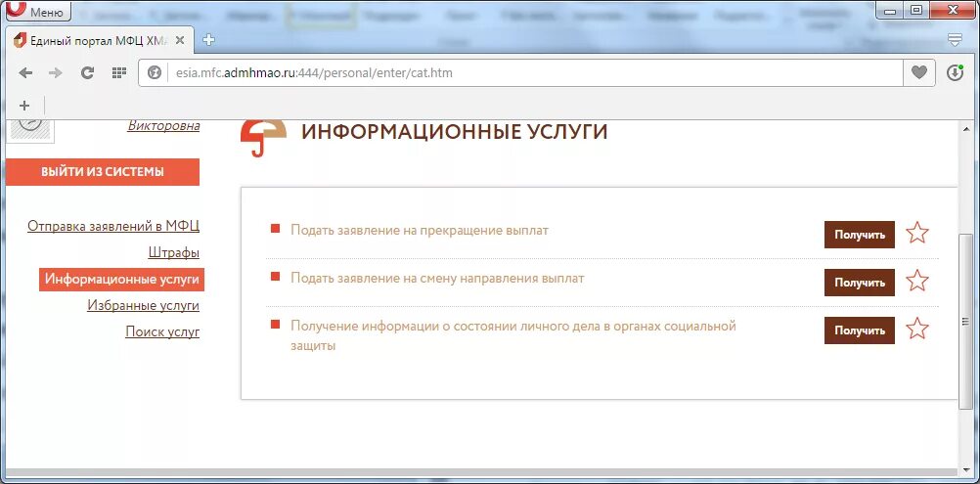980x484 pixels.
Task: Open the tab menu icon at right of tab bar
Action: click(x=955, y=41)
